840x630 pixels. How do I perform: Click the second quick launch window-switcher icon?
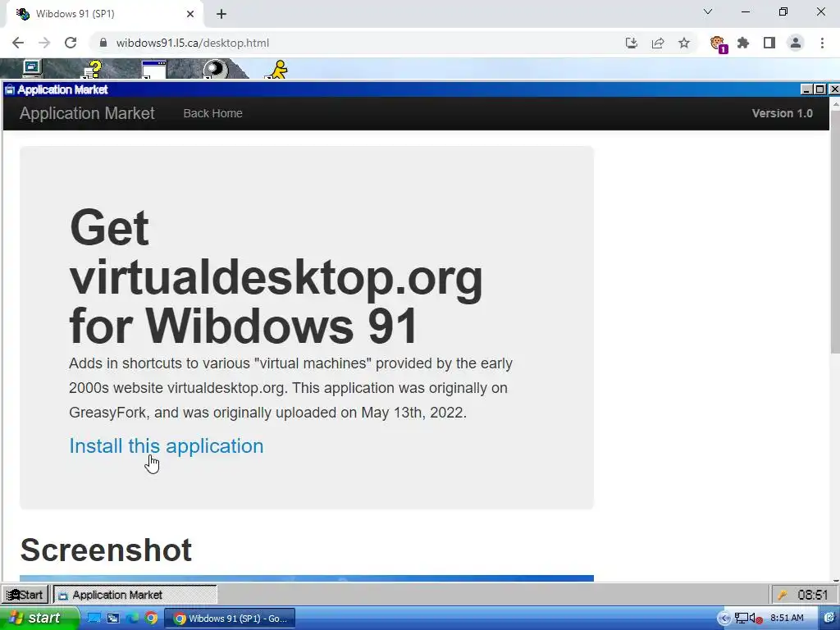(113, 619)
